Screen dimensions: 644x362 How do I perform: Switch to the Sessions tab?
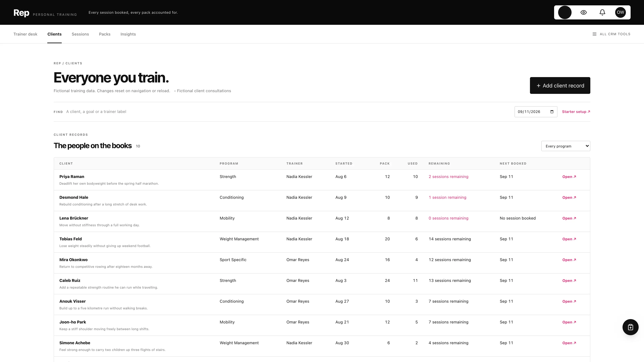coord(80,34)
